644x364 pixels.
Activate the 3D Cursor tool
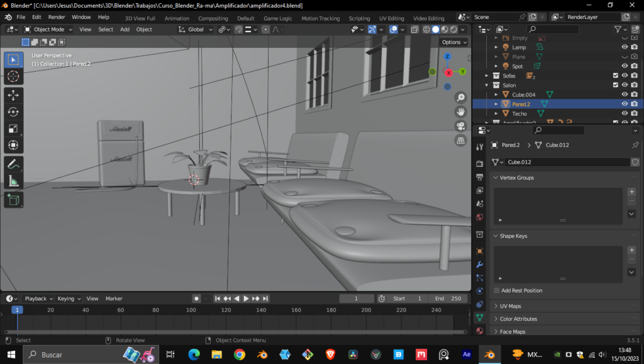(x=13, y=76)
